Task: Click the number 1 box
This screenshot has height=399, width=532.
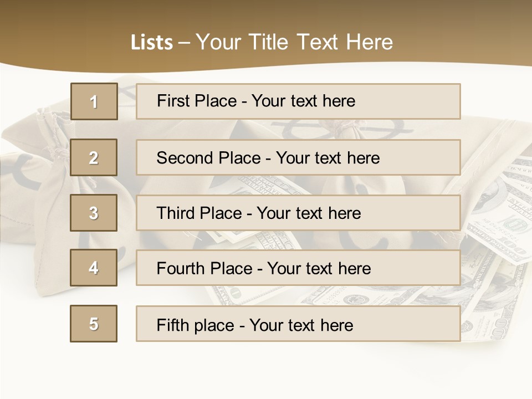Action: click(x=94, y=101)
